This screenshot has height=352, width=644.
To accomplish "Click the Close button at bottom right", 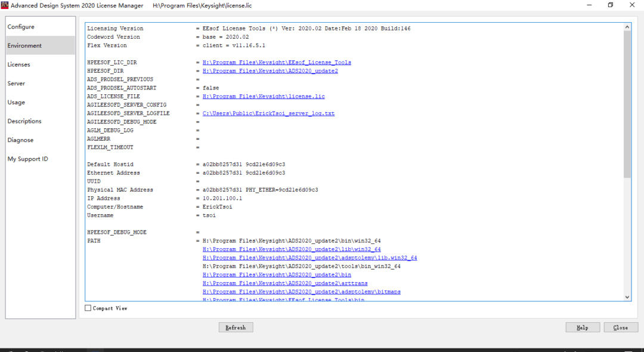I will [x=621, y=328].
